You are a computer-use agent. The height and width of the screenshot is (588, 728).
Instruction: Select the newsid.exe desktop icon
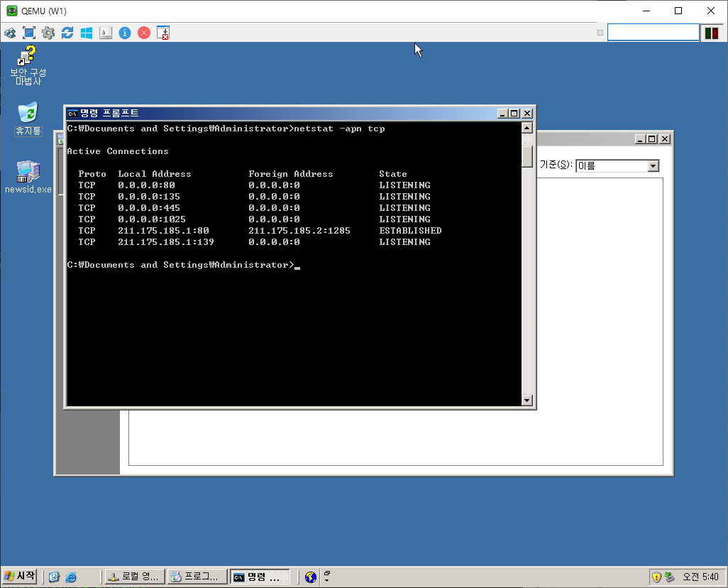point(28,177)
